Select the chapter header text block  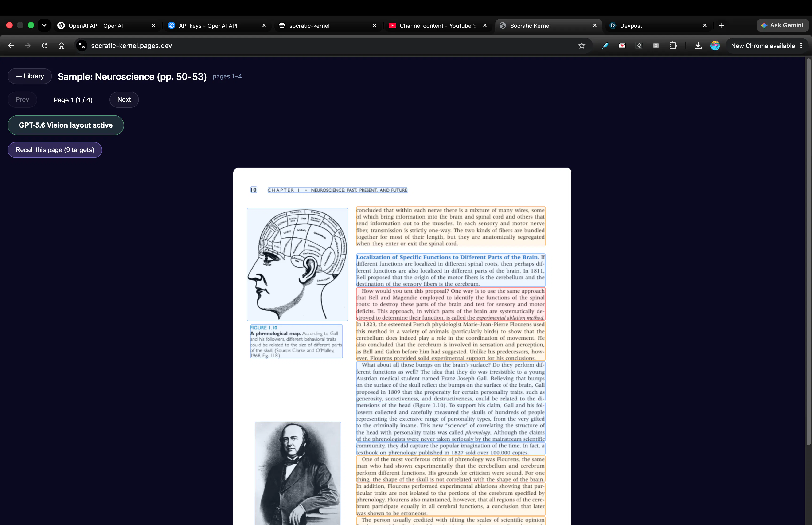coord(338,190)
